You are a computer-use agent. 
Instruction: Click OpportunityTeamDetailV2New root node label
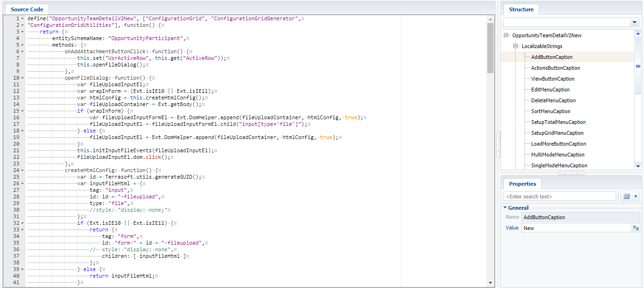(x=547, y=35)
